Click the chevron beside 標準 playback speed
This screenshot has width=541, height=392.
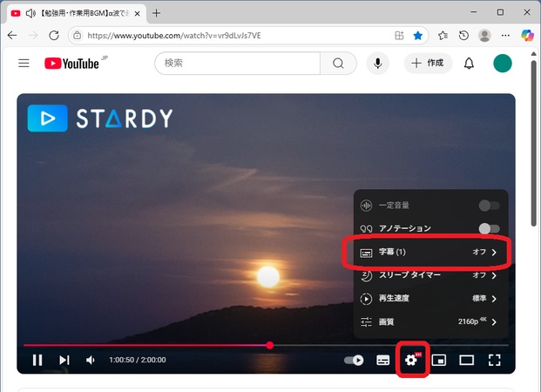point(494,299)
